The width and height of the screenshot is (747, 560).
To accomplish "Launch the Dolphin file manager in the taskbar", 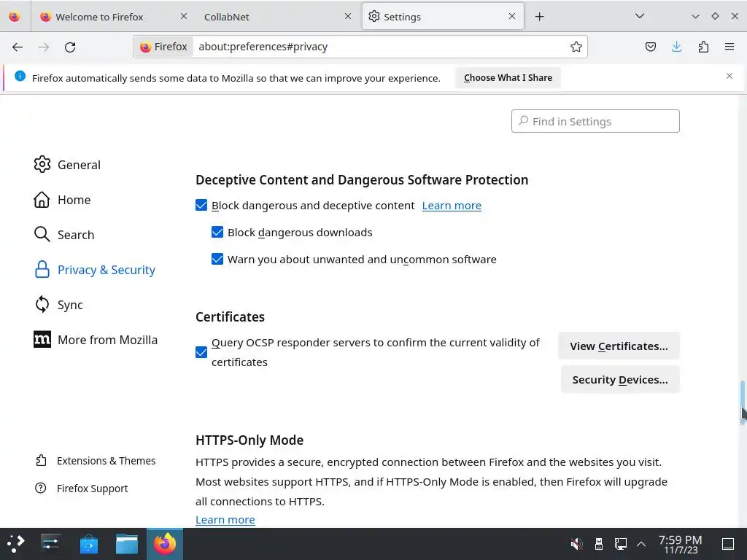I will (x=126, y=543).
